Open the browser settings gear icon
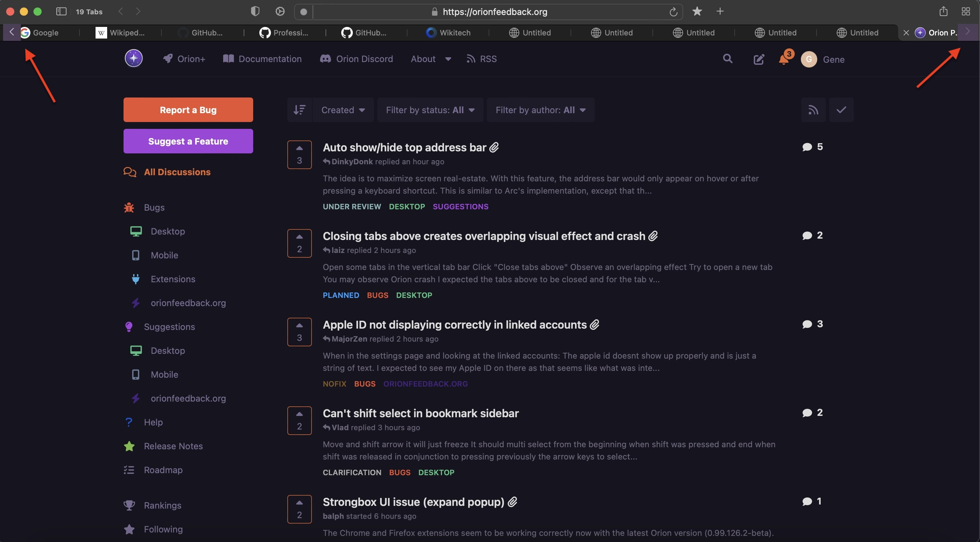 280,11
